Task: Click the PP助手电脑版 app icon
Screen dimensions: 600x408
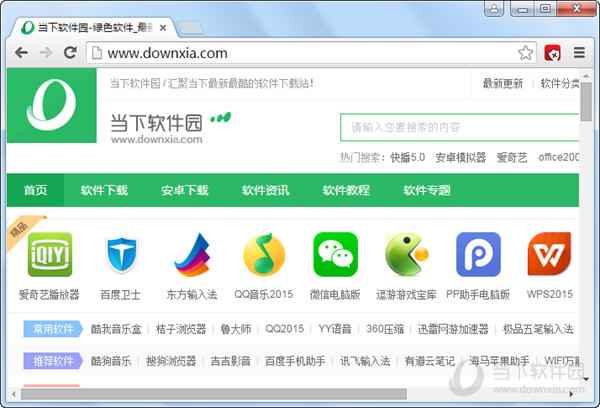Action: (478, 254)
